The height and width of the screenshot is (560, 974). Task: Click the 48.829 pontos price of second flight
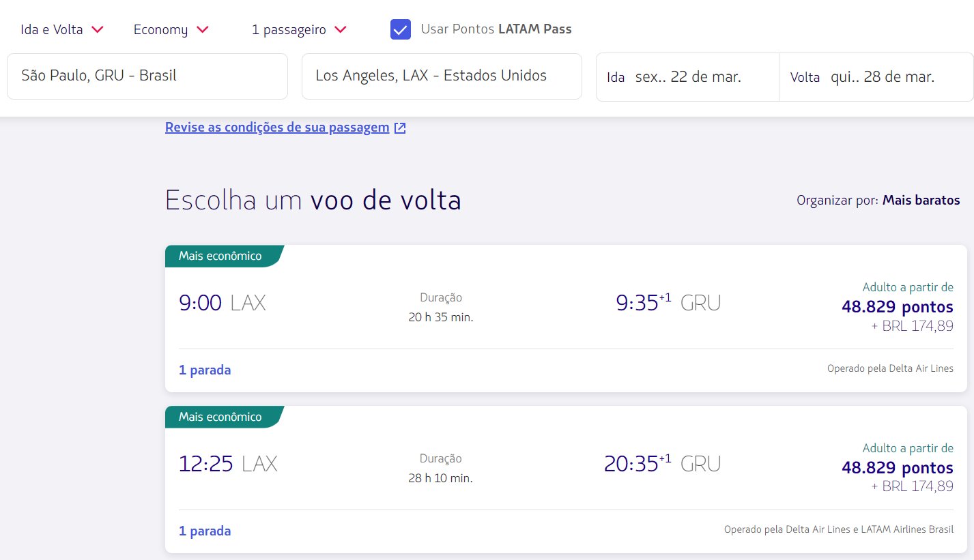(898, 468)
